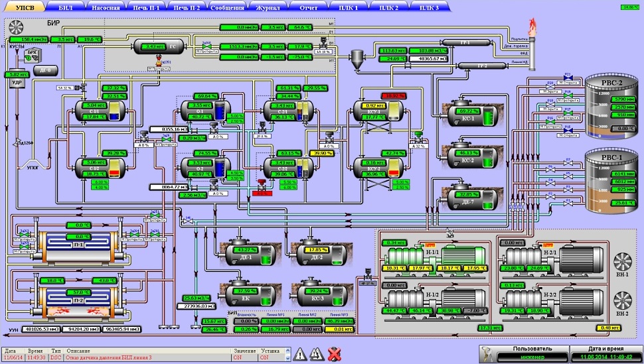Viewport: 644px width, 364px height.
Task: Click the red X alarm reset icon
Action: click(334, 354)
